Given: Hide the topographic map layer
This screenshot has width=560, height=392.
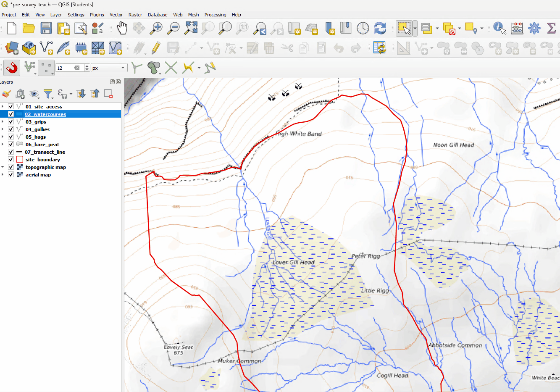Looking at the screenshot, I should [x=11, y=167].
